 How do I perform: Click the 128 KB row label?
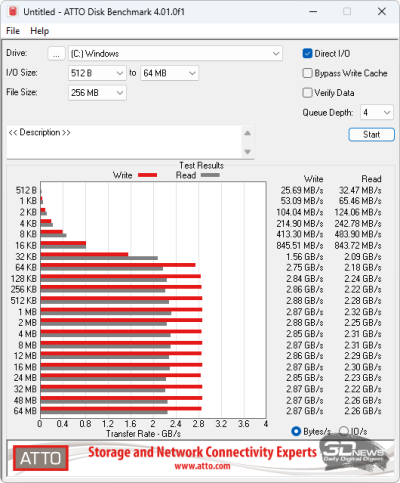click(x=23, y=279)
